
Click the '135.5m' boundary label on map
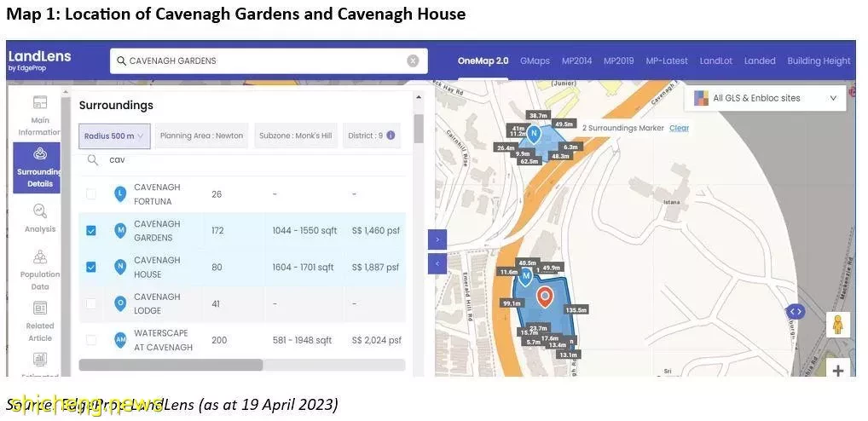pos(576,310)
